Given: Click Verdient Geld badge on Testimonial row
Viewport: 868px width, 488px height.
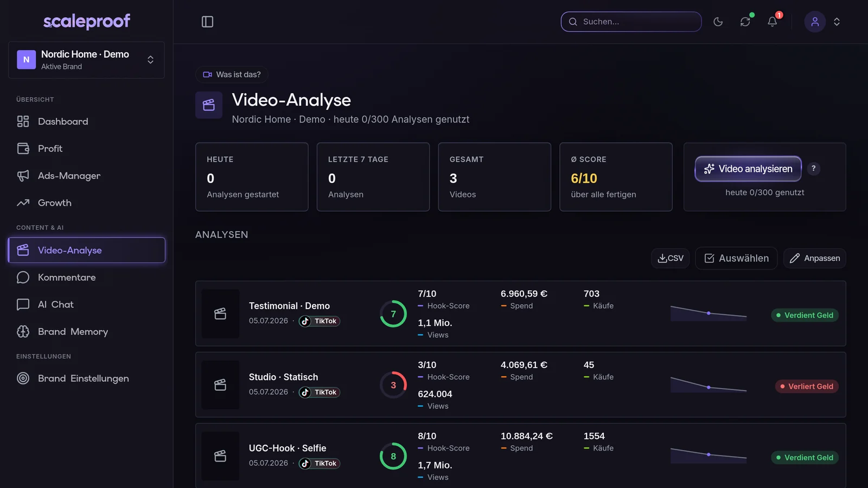Looking at the screenshot, I should [x=805, y=315].
